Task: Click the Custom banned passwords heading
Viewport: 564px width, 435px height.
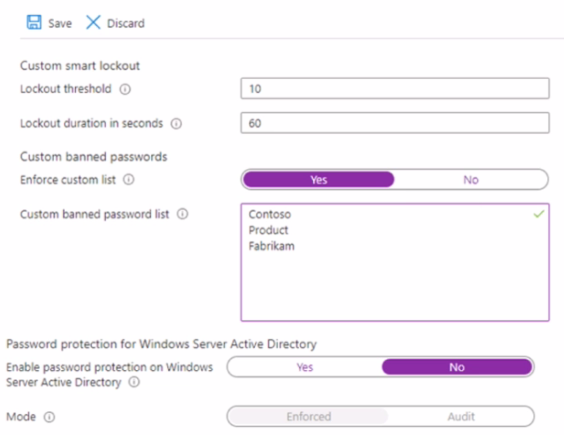Action: point(94,157)
